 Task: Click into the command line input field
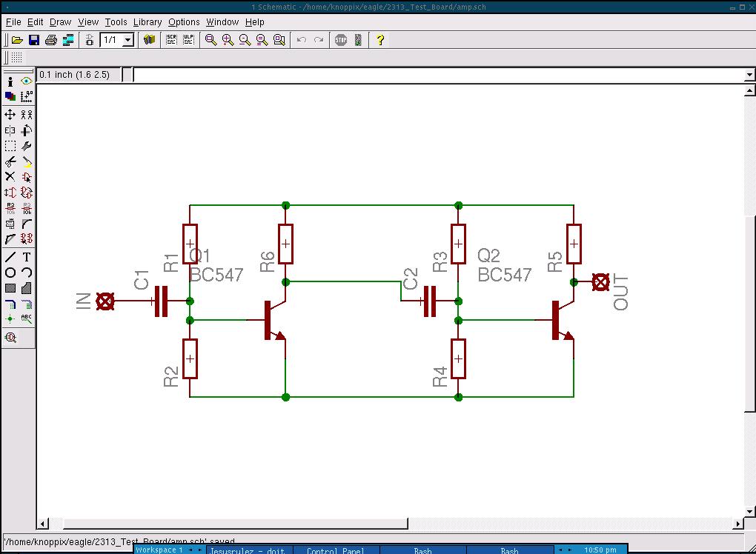point(438,75)
